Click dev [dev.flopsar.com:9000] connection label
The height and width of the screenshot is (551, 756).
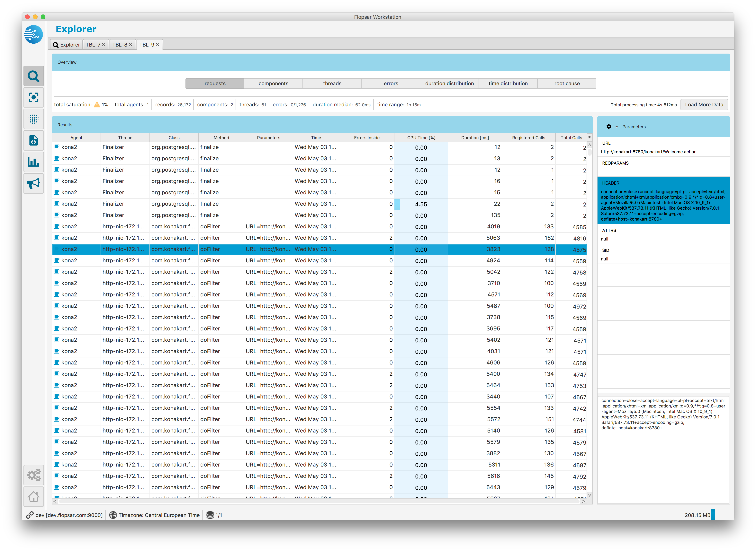(69, 515)
